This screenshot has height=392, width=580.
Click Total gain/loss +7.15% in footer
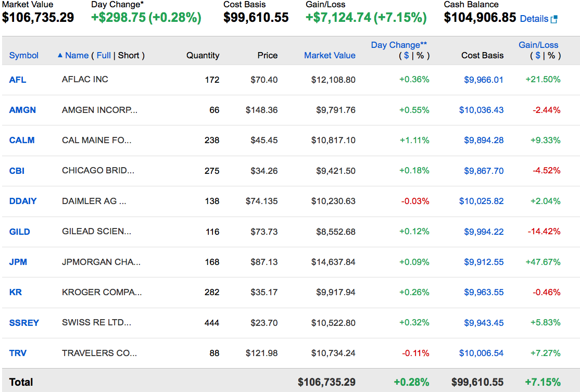click(x=543, y=382)
